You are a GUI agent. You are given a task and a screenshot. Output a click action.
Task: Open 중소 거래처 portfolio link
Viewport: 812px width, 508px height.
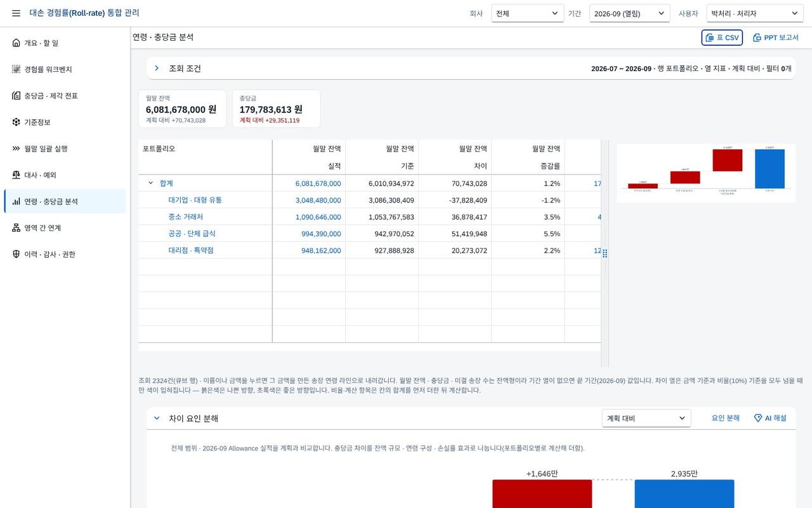click(x=186, y=217)
